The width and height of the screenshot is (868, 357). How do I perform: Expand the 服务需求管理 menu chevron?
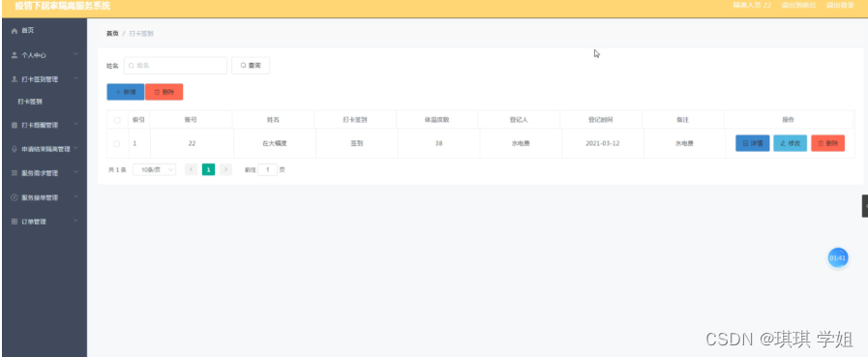tap(75, 172)
